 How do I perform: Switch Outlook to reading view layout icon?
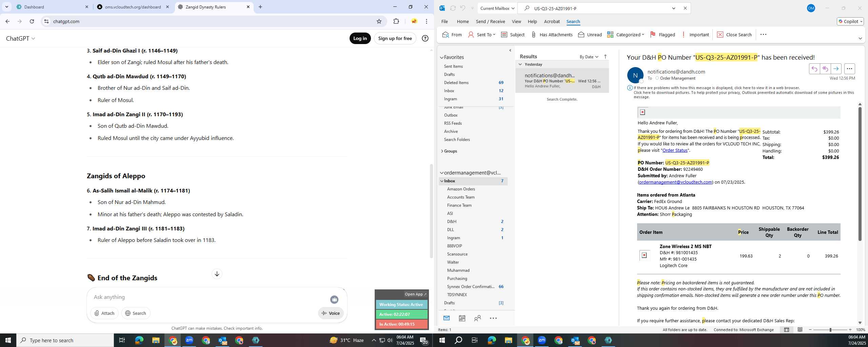click(800, 330)
